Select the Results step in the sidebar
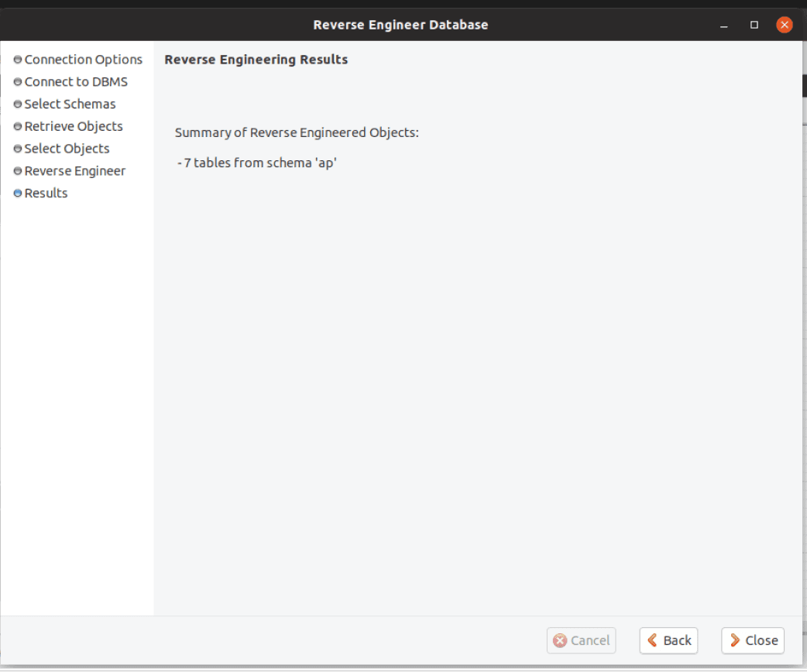This screenshot has width=807, height=672. [x=46, y=193]
